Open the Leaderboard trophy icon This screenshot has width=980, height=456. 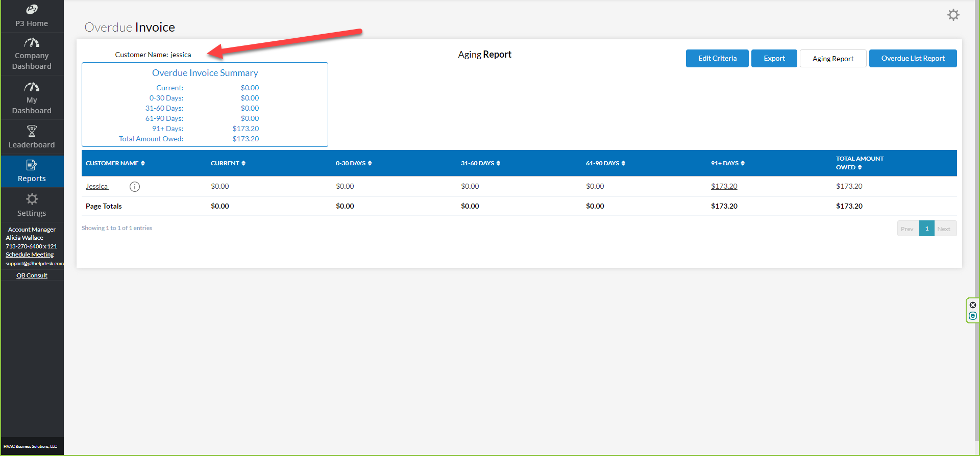(32, 131)
